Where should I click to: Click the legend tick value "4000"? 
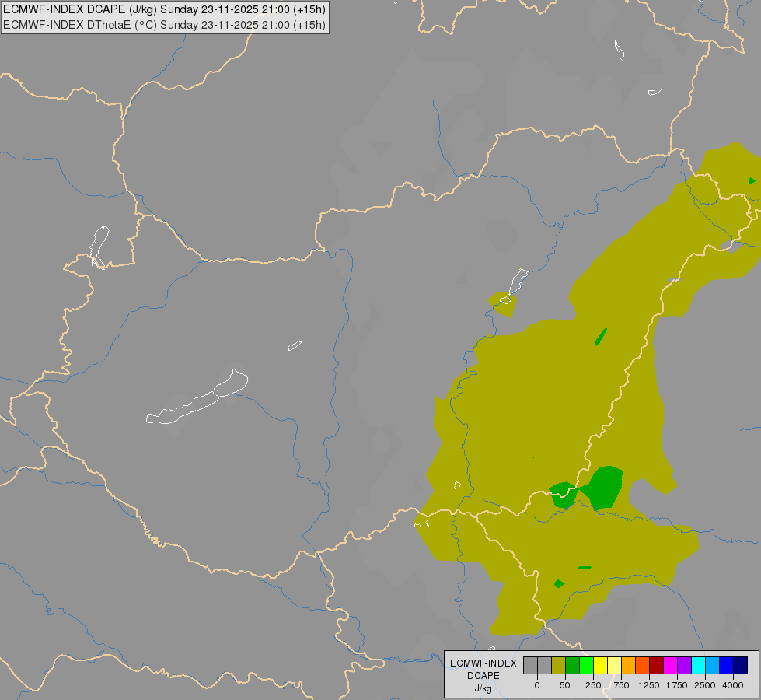[733, 685]
